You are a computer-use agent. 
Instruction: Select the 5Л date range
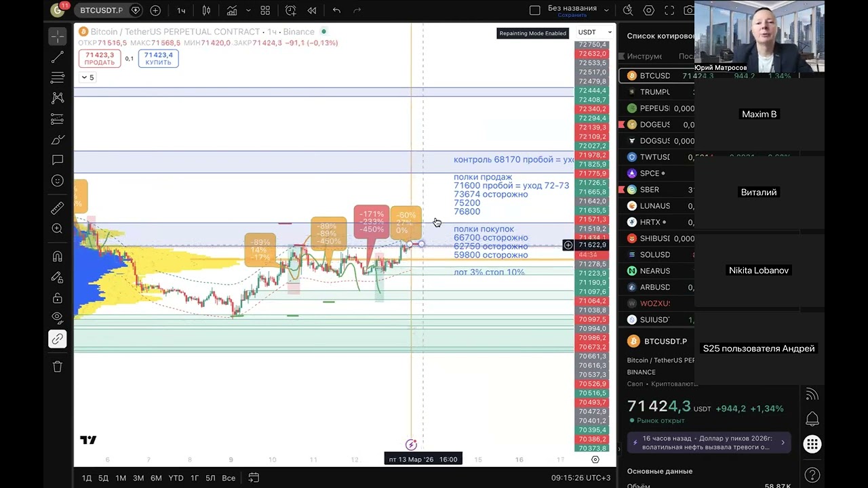(210, 478)
